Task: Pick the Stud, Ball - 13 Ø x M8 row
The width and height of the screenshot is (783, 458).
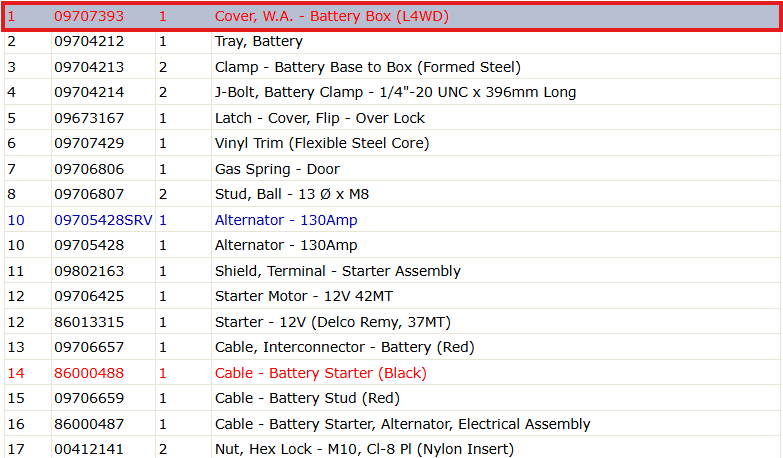Action: 392,194
